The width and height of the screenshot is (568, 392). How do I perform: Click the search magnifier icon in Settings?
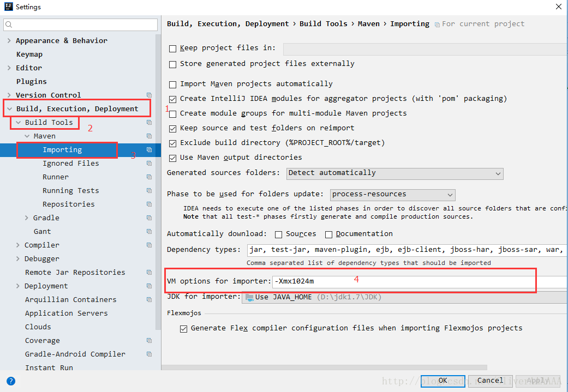pyautogui.click(x=9, y=25)
